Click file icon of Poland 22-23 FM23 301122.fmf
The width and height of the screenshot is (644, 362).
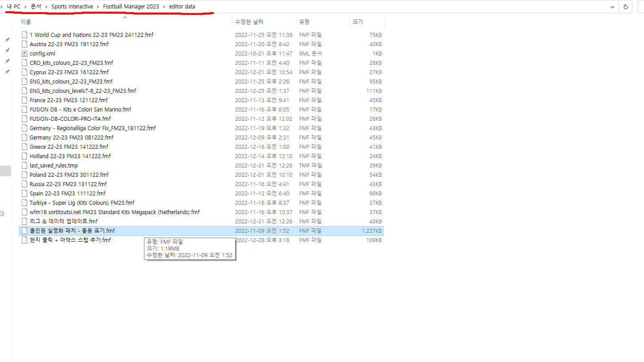coord(24,175)
